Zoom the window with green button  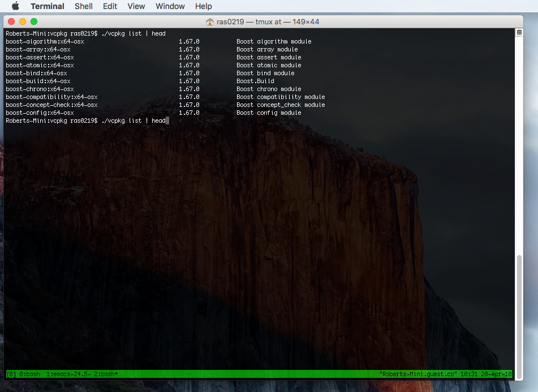(x=34, y=21)
